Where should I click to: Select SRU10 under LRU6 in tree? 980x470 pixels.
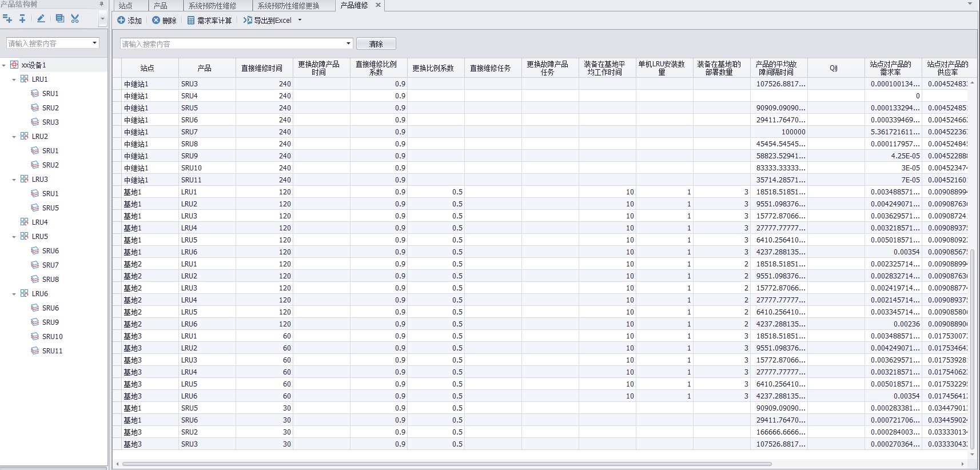[x=52, y=337]
